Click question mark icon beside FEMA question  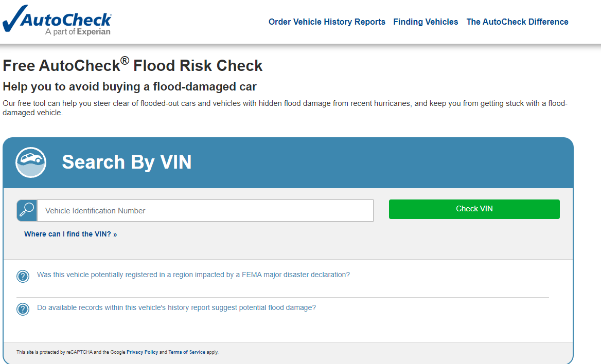pyautogui.click(x=23, y=276)
